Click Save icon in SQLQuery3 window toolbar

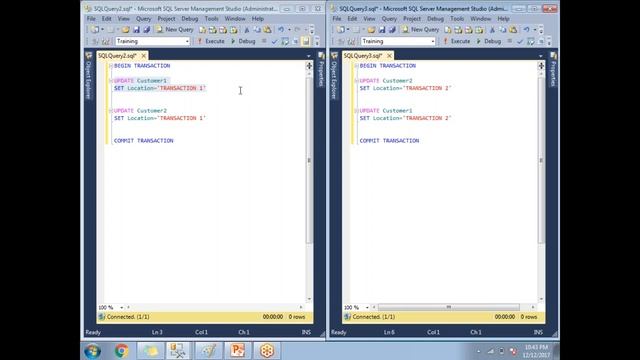(382, 30)
